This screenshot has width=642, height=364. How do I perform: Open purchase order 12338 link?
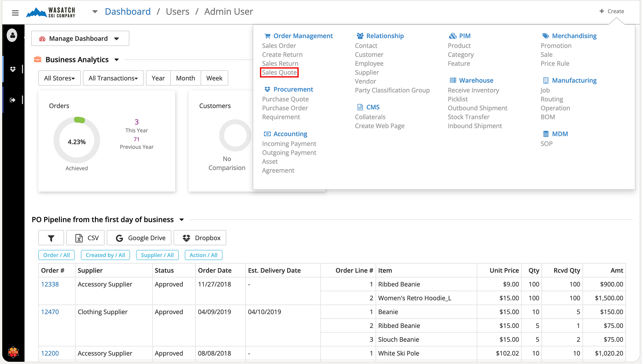point(50,284)
